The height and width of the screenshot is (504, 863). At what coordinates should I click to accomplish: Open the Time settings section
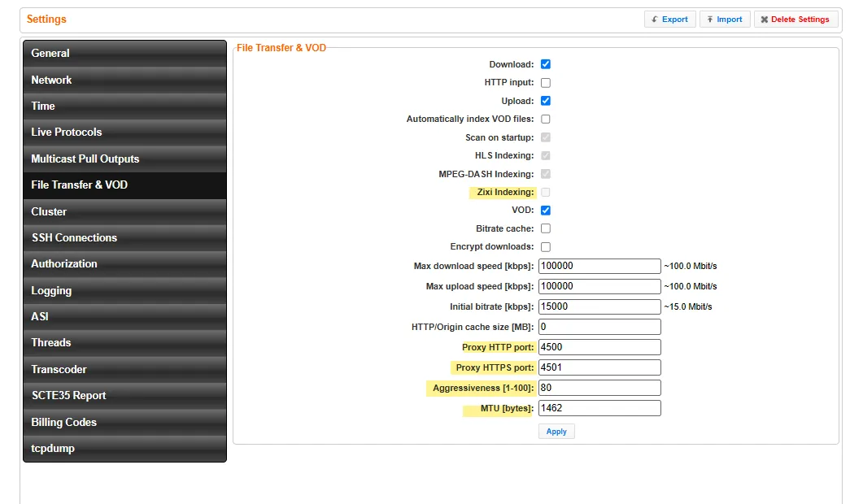click(125, 106)
